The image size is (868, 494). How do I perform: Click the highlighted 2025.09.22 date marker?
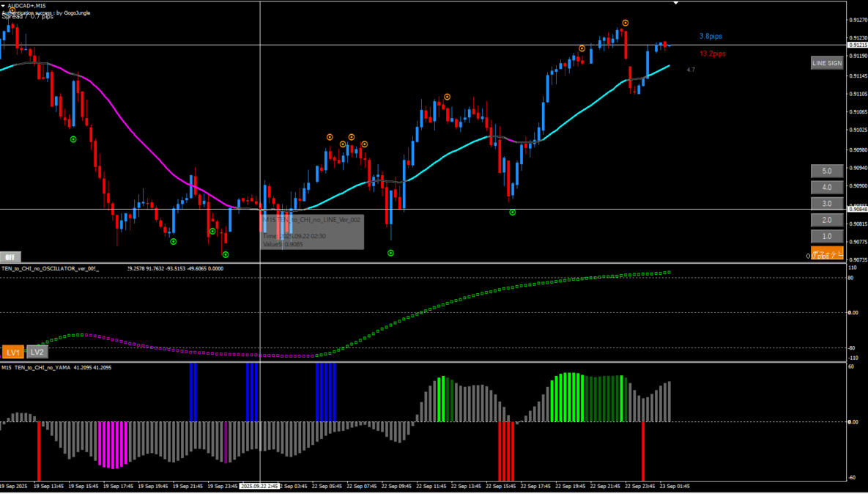coord(260,486)
